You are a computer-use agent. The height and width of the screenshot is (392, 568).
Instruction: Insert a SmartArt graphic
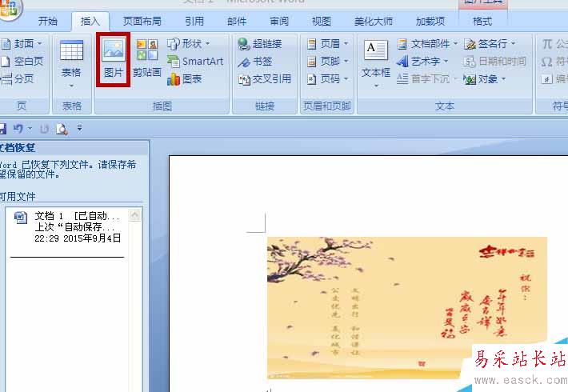click(195, 62)
